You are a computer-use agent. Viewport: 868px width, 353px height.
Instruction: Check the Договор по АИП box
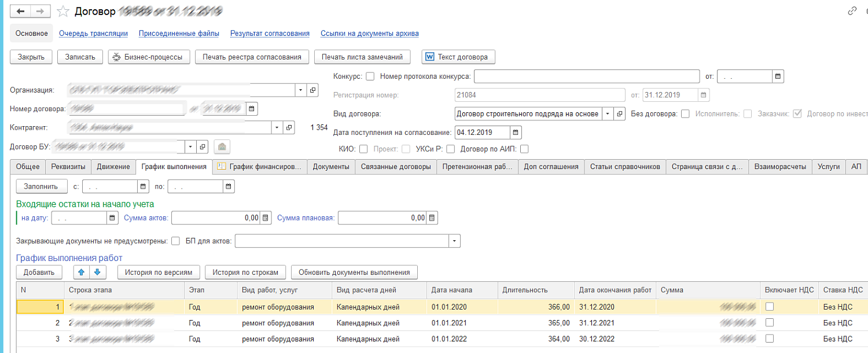point(524,149)
